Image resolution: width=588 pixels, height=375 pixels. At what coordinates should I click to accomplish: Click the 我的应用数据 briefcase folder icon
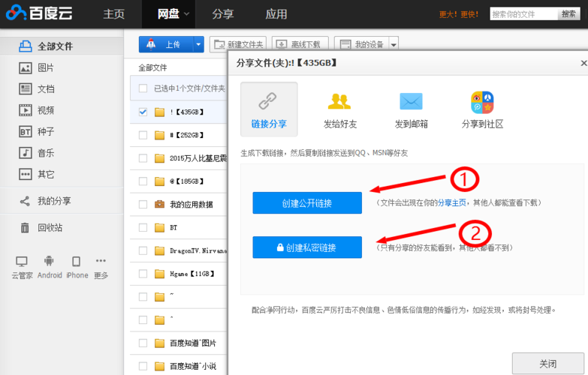159,204
